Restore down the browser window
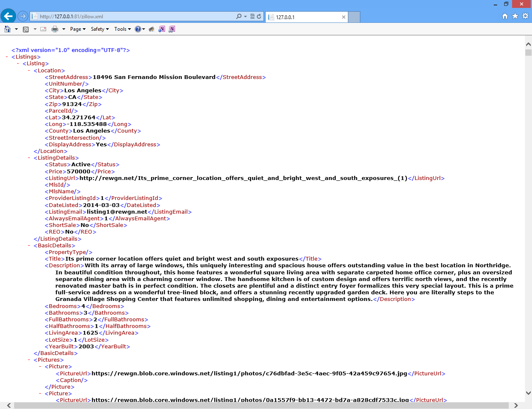The width and height of the screenshot is (532, 409). (x=506, y=4)
